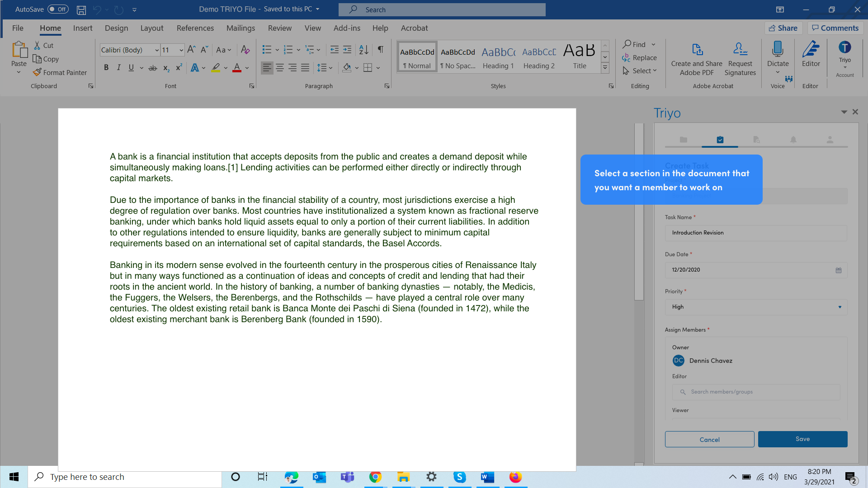Apply subscript formatting
Viewport: 868px width, 488px height.
tap(166, 68)
